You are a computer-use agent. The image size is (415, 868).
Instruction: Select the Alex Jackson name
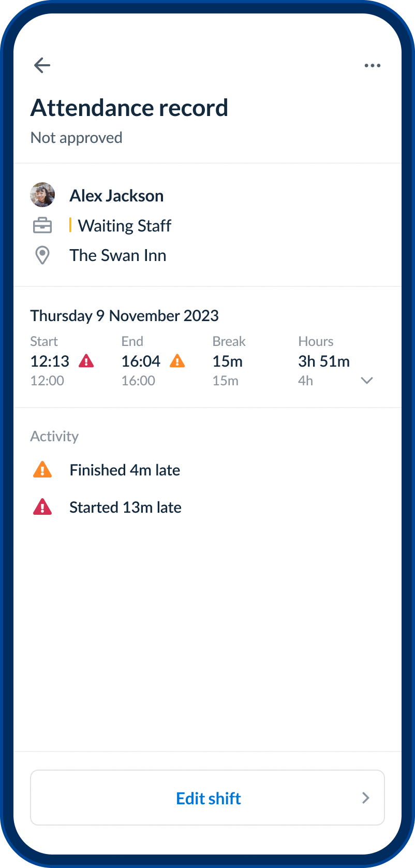pos(116,196)
